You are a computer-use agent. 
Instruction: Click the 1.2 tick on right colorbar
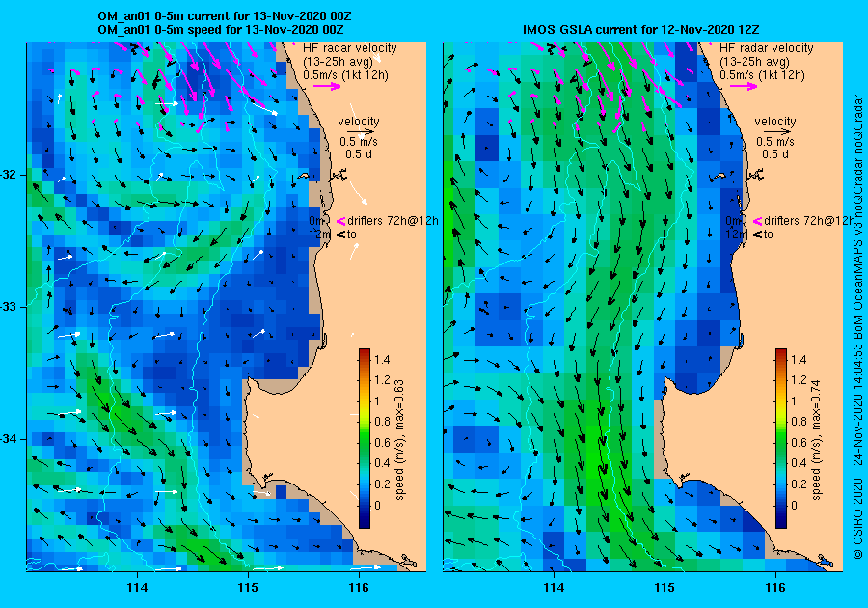(799, 380)
